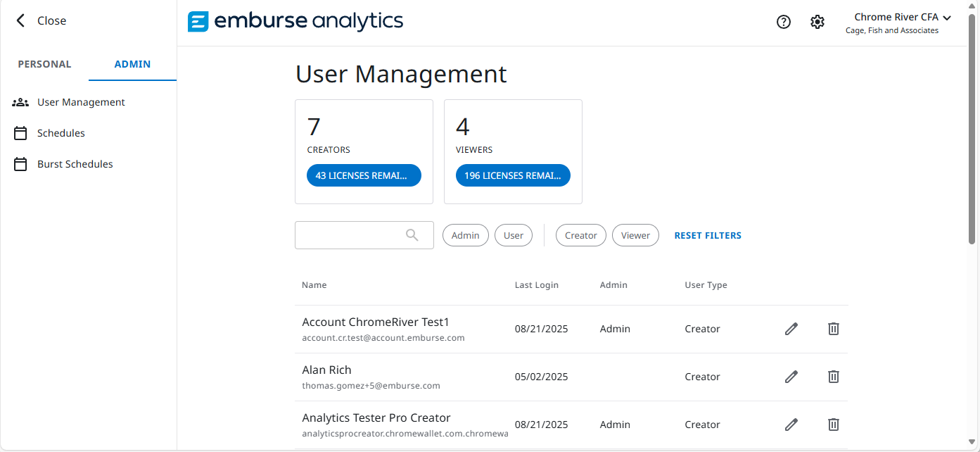The height and width of the screenshot is (452, 980).
Task: Click the RESET FILTERS link
Action: click(x=708, y=234)
